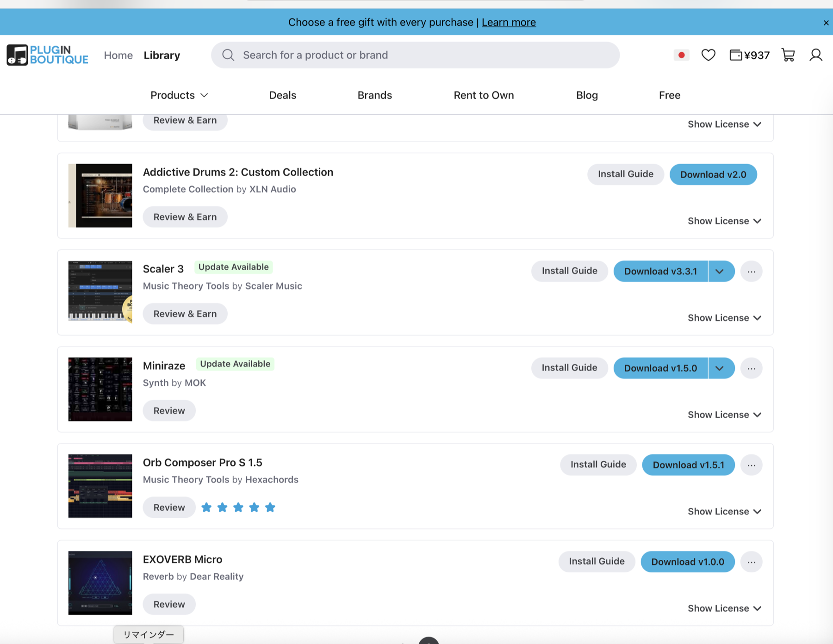Screen dimensions: 833x644
Task: Open Addictive Drums 2 Install Guide
Action: (625, 174)
